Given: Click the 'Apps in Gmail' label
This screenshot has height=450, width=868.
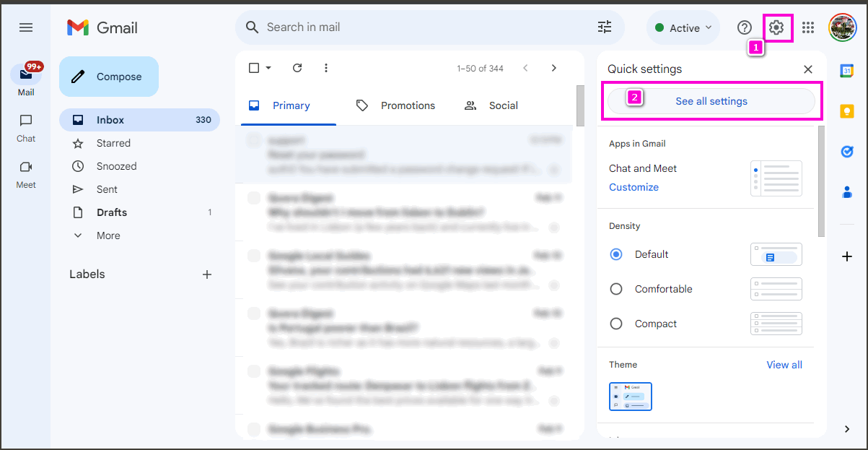Looking at the screenshot, I should tap(637, 144).
